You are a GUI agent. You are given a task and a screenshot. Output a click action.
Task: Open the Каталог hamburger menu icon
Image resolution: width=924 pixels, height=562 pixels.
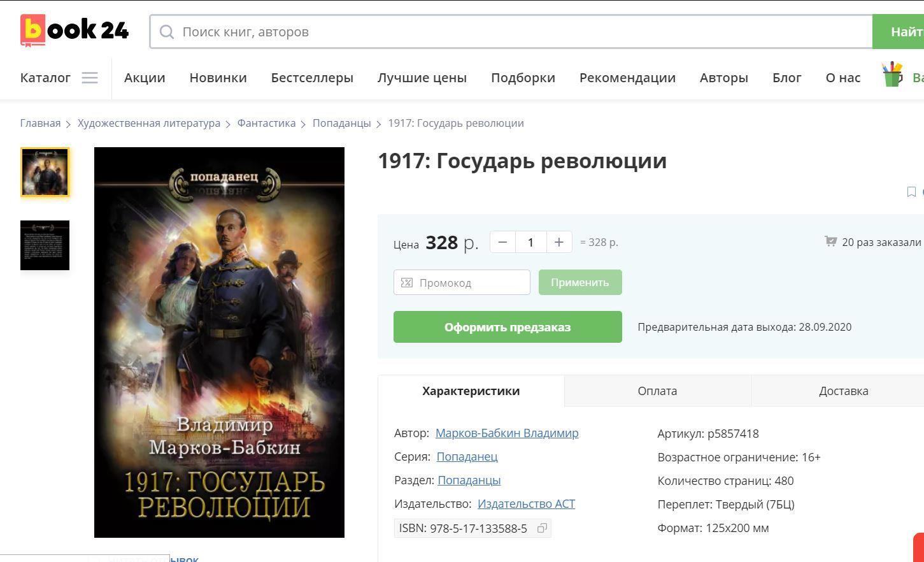(x=90, y=78)
